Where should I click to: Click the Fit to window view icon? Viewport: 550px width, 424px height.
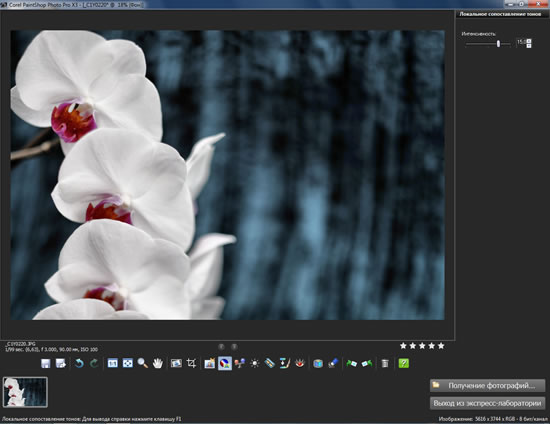(128, 363)
